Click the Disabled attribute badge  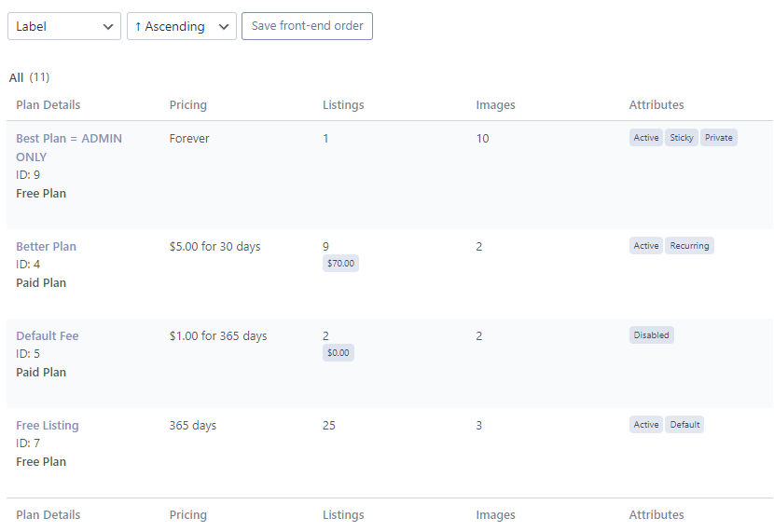point(651,335)
